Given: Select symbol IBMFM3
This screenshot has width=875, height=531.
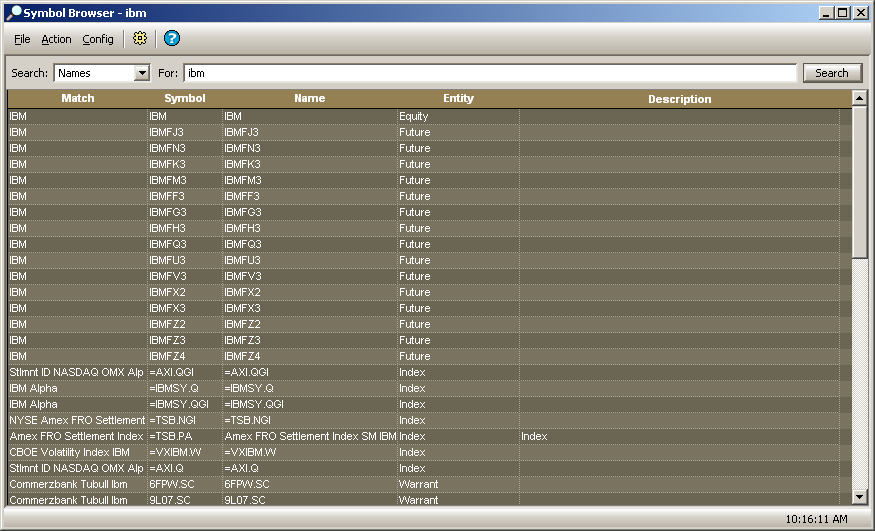Looking at the screenshot, I should (185, 180).
